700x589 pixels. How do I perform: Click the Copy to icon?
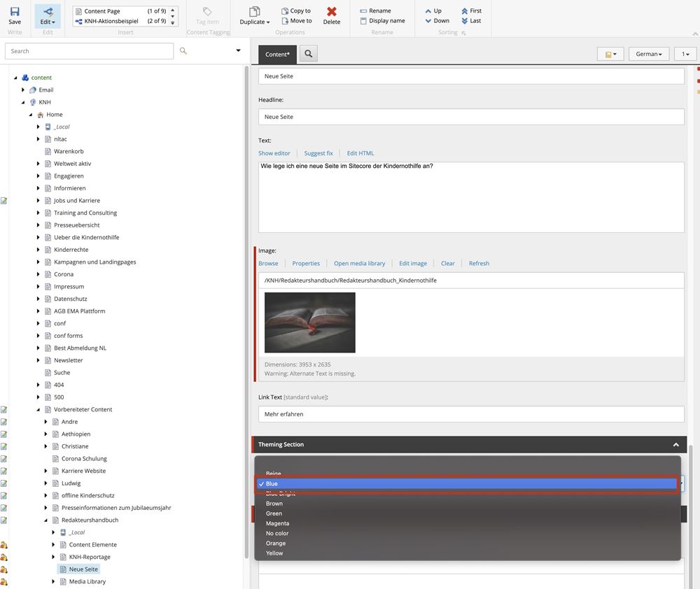click(x=286, y=11)
